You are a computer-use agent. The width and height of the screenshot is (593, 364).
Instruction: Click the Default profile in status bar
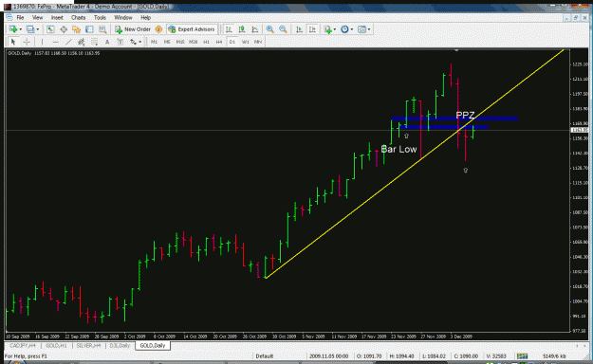click(265, 356)
